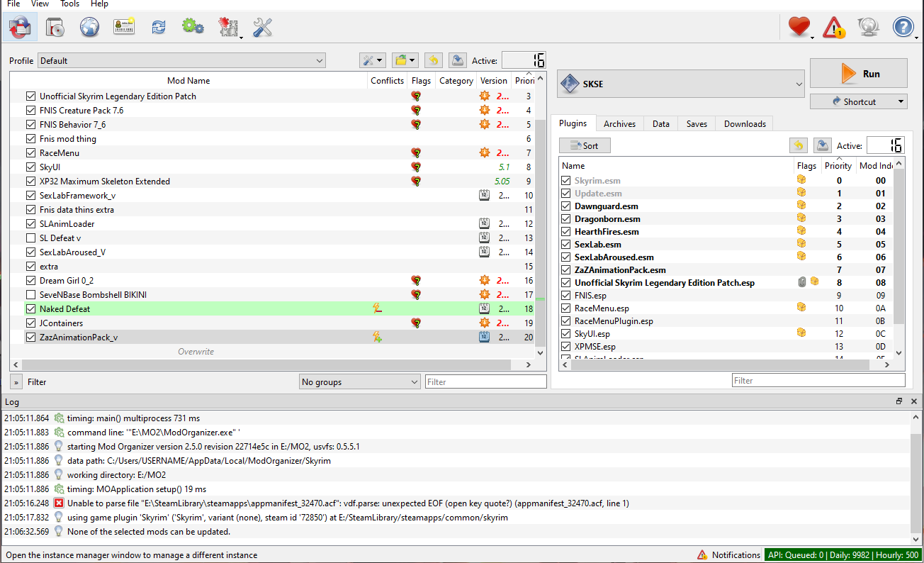
Task: Switch to the Downloads tab
Action: (745, 123)
